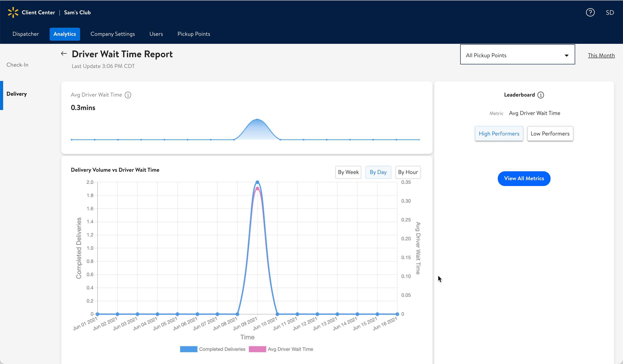The height and width of the screenshot is (364, 623).
Task: Open Check-In in the sidebar
Action: pyautogui.click(x=17, y=65)
